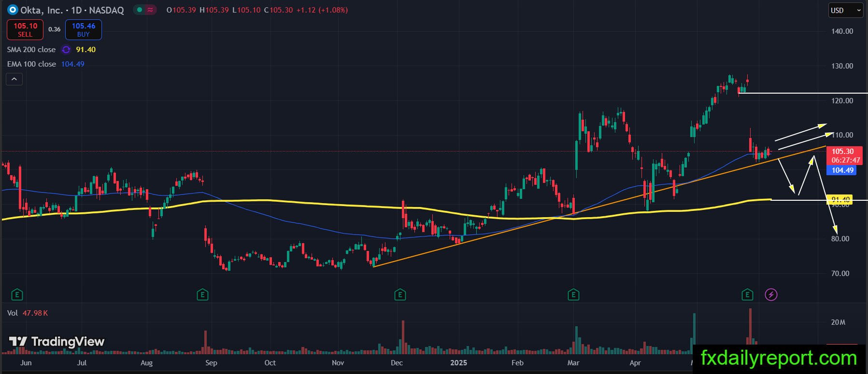Click the blue EMA value 104.49 in legend
The image size is (868, 374).
pos(73,64)
